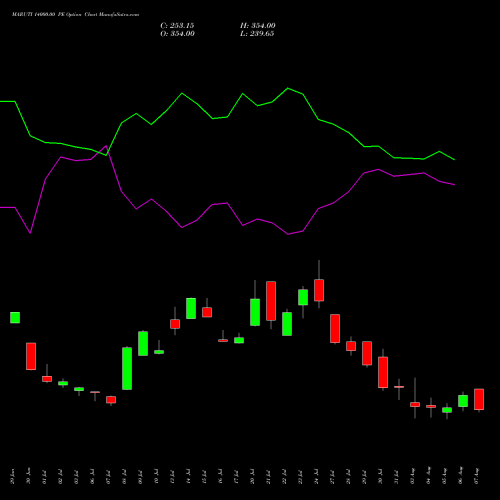
Task: Click the 29 Jun date label
Action: pyautogui.click(x=12, y=477)
